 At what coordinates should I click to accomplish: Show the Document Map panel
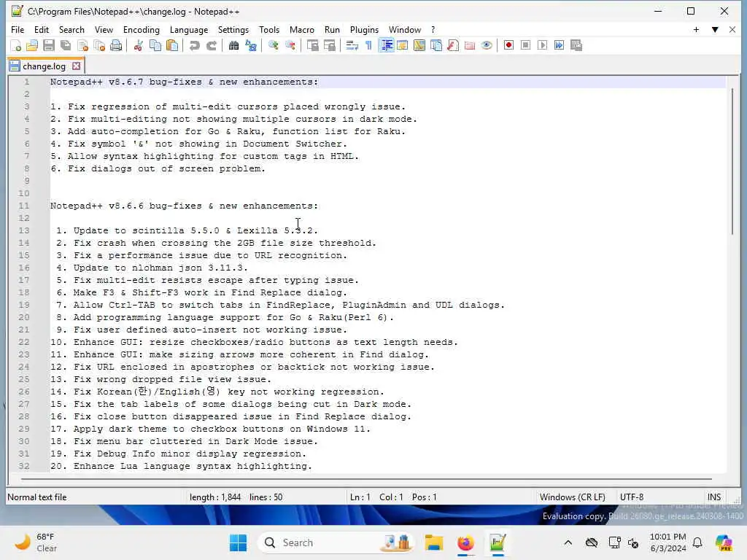[x=419, y=46]
